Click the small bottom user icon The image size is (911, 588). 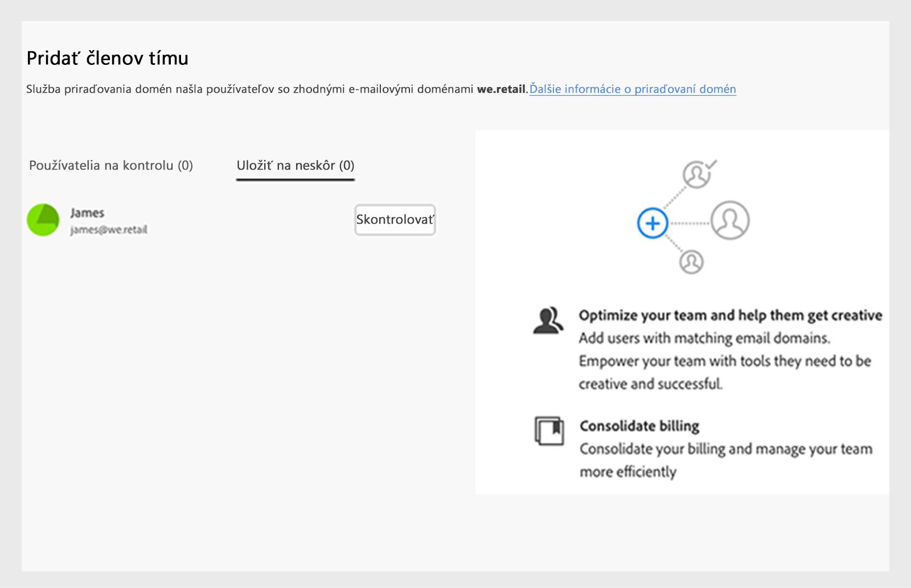pos(692,262)
